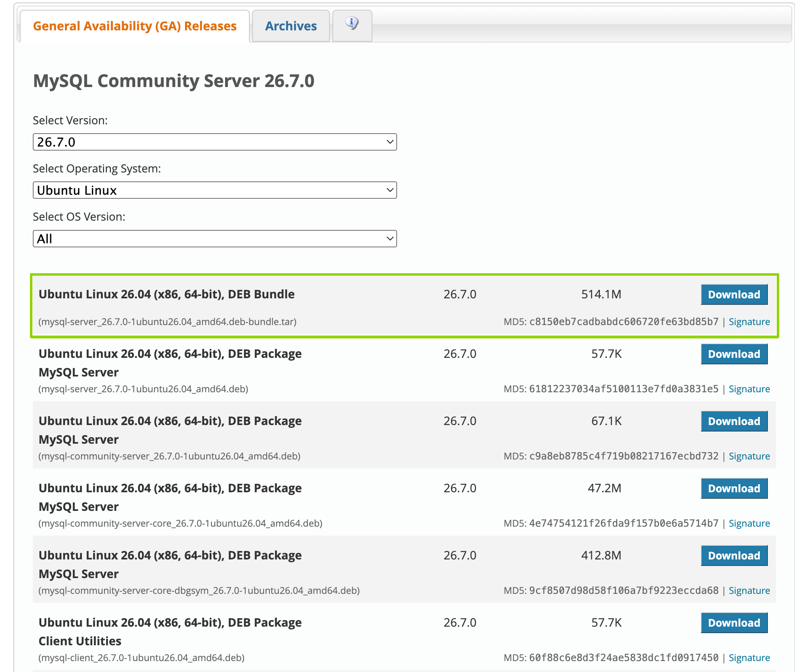
Task: Select MD5 hash 60f88c6e8d3f24ae5838dc1fd0917450
Action: pos(624,658)
